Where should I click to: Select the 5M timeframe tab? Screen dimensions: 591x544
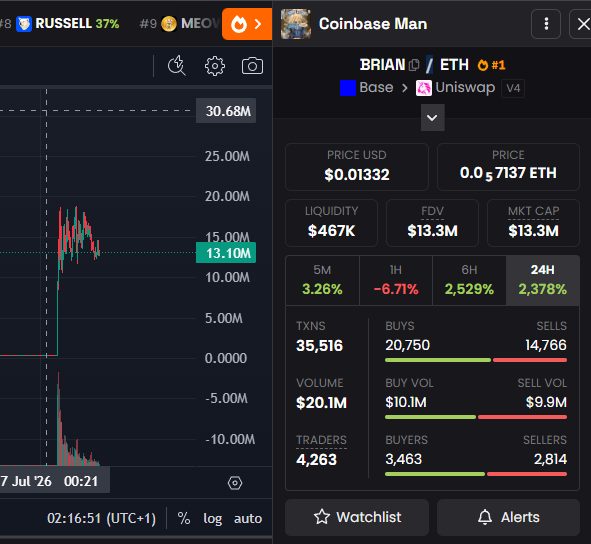tap(322, 280)
